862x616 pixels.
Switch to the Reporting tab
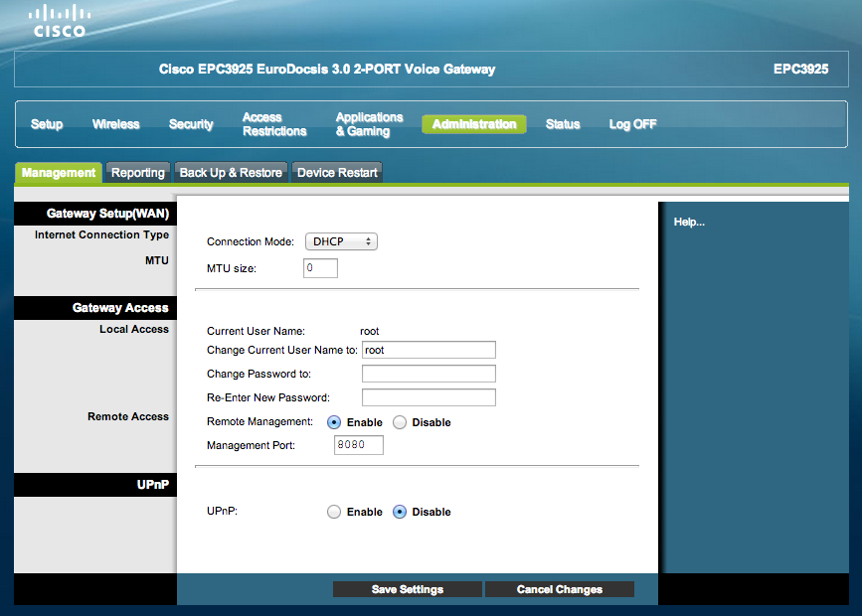pos(138,173)
